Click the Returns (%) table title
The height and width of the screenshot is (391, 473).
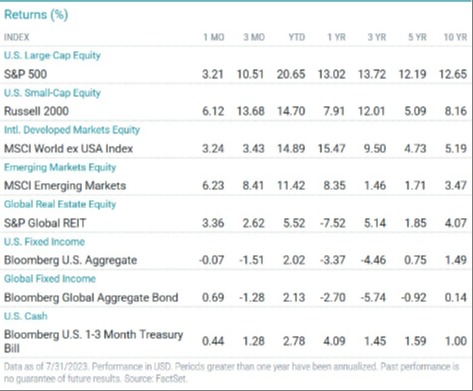36,14
